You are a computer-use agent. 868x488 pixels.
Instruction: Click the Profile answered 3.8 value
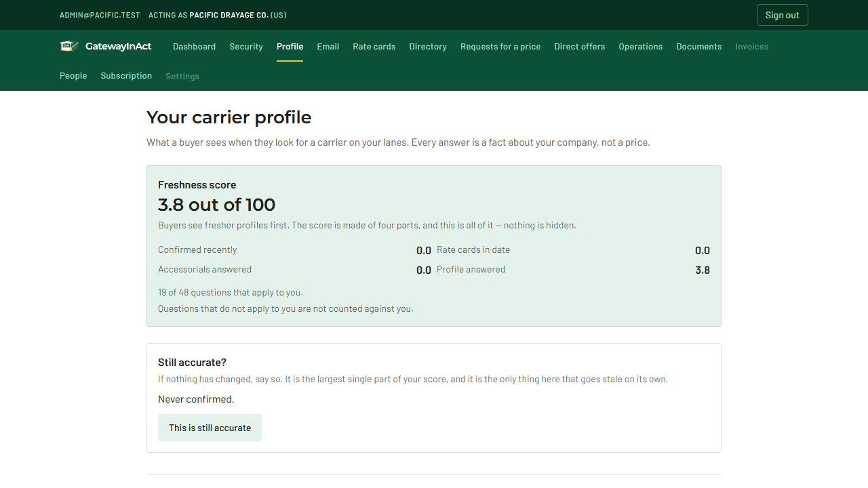(703, 270)
